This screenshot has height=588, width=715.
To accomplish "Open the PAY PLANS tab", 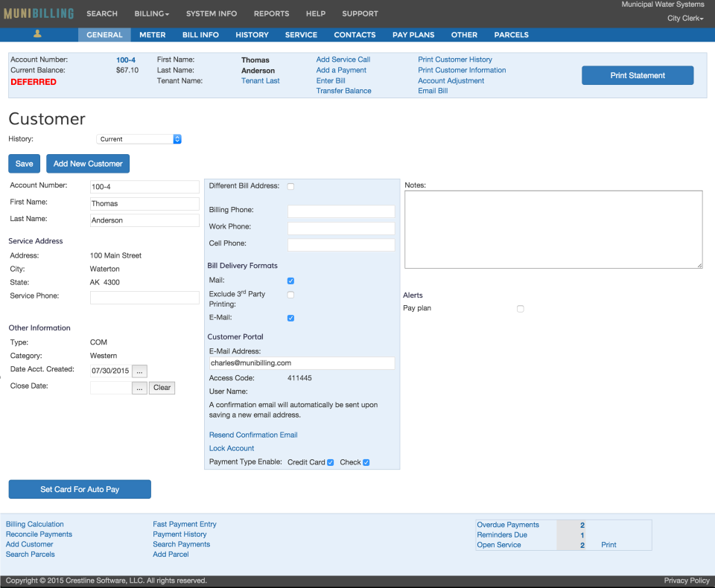I will point(413,34).
